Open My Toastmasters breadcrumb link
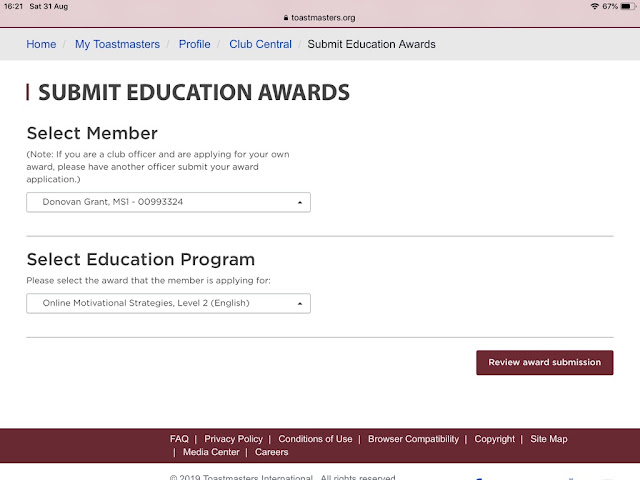 (117, 44)
